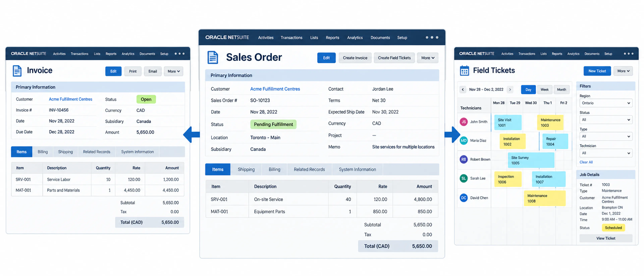The image size is (644, 276).
Task: Click Scheduled status badge in Job Details
Action: click(613, 228)
